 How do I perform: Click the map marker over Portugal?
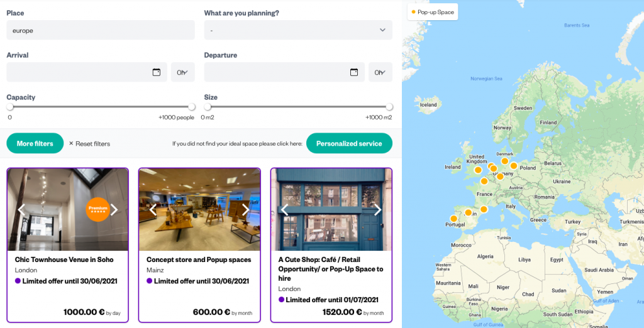454,219
